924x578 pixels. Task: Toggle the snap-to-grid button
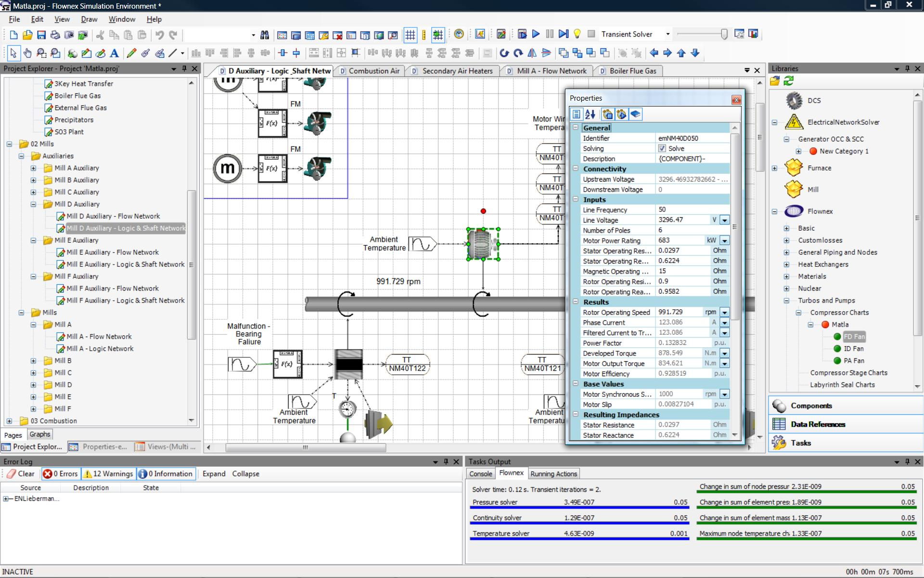[437, 35]
